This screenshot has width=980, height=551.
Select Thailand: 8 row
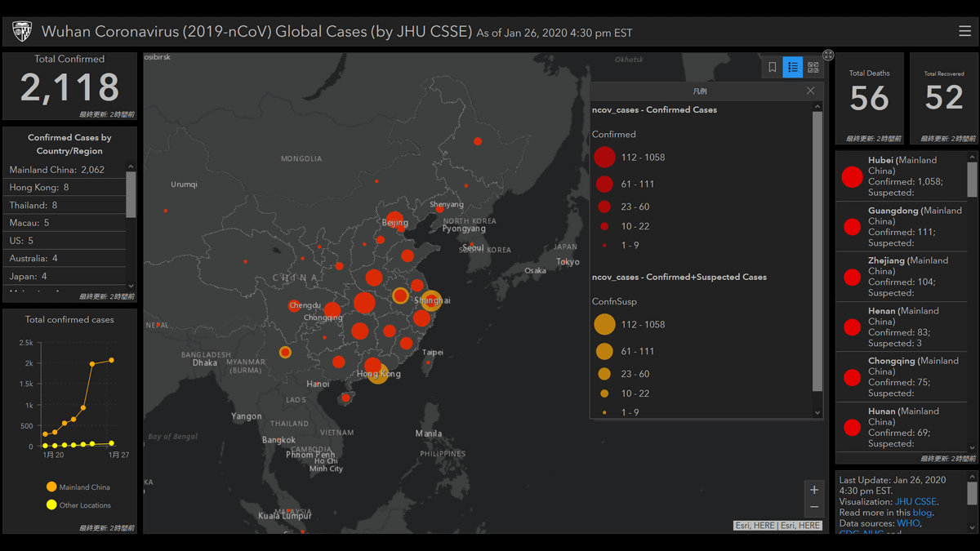tap(65, 206)
